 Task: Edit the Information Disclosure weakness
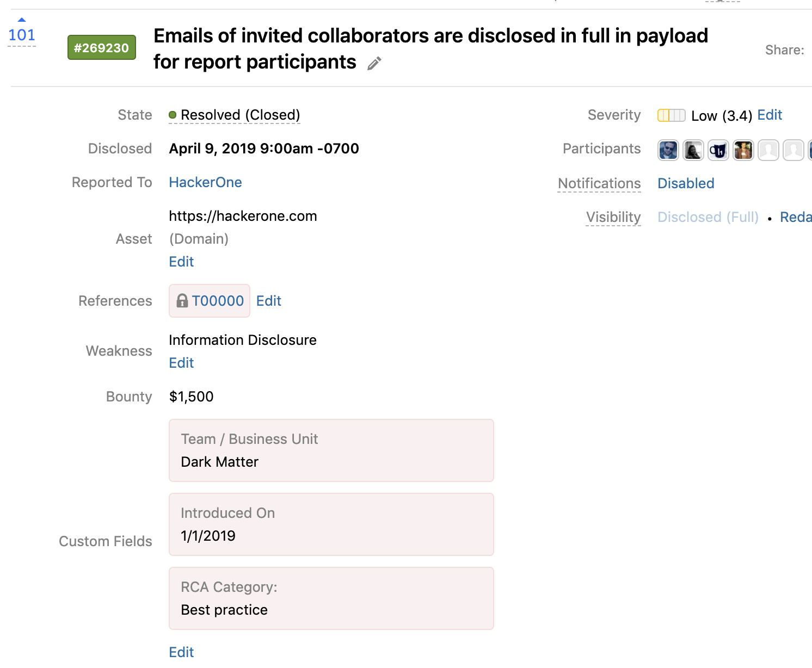(181, 363)
